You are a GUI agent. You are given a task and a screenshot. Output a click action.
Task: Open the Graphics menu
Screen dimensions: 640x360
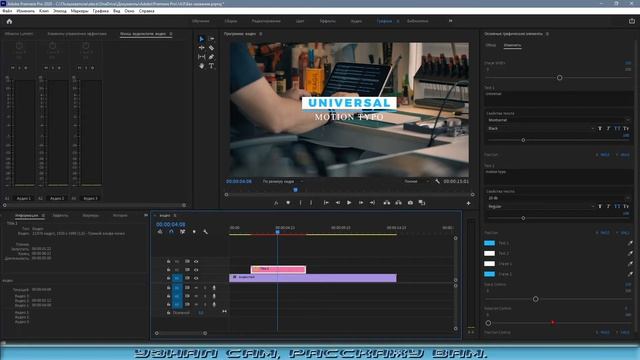100,11
